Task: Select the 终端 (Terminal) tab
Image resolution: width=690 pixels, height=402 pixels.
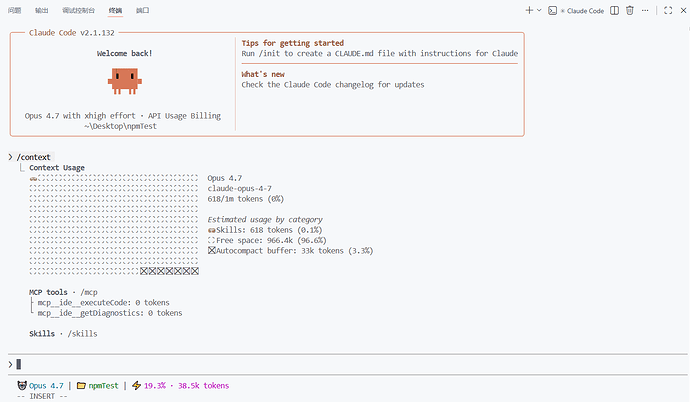Action: point(115,11)
